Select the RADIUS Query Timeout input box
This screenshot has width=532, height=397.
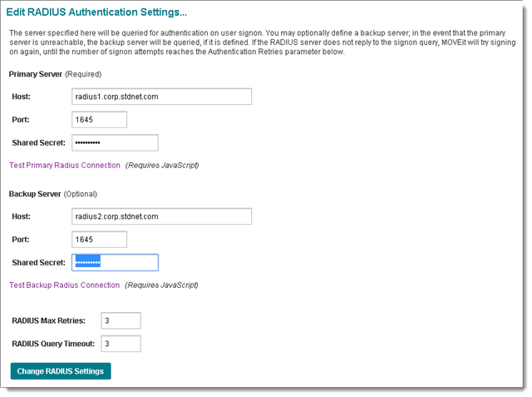click(x=121, y=344)
